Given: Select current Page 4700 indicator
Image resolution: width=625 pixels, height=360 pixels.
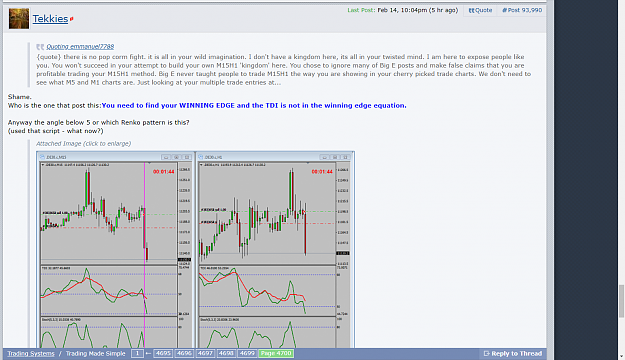Looking at the screenshot, I should [x=276, y=354].
